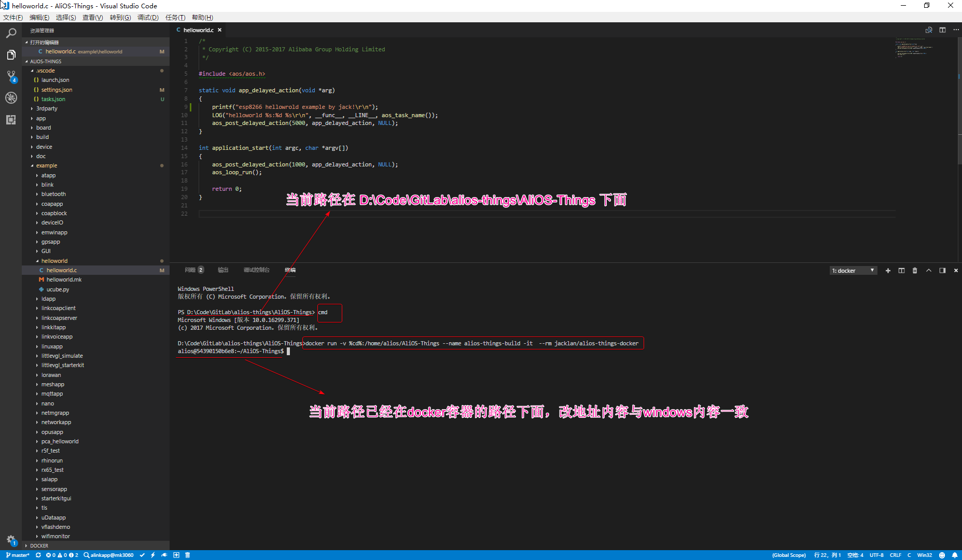Screen dimensions: 962x560
Task: Click the alinkapp@mk3060 build target in status bar
Action: point(108,555)
